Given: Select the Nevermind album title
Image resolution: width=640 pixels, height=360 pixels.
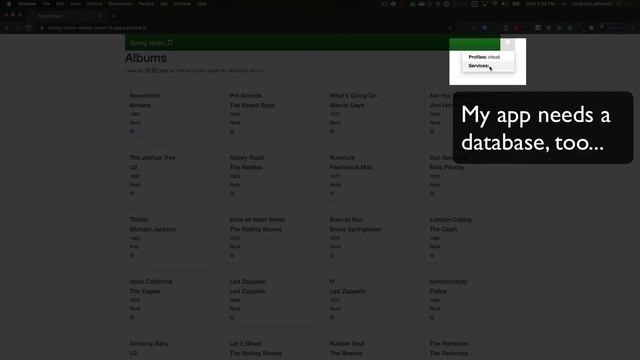Looking at the screenshot, I should 144,96.
